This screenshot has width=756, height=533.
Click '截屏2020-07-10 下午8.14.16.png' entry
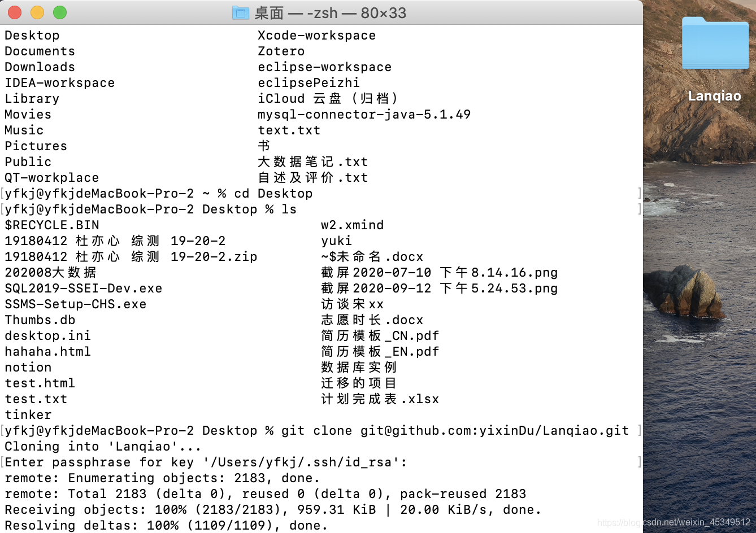tap(439, 272)
